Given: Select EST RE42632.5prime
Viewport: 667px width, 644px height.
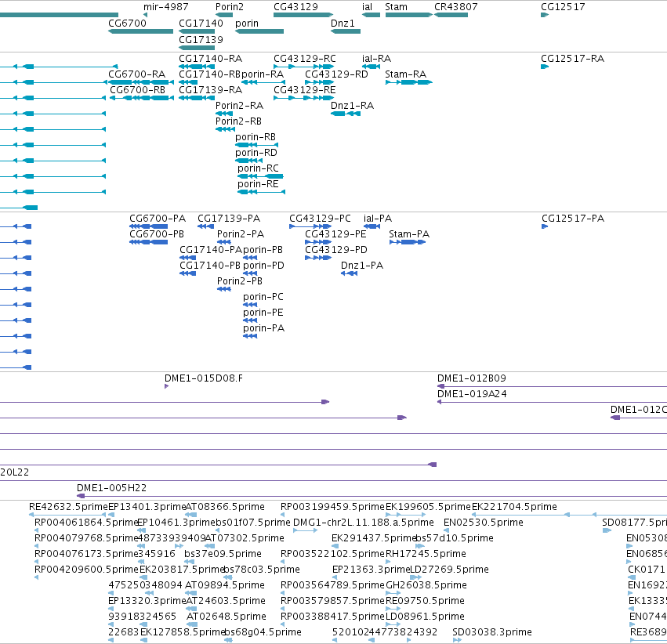Looking at the screenshot, I should [x=67, y=515].
